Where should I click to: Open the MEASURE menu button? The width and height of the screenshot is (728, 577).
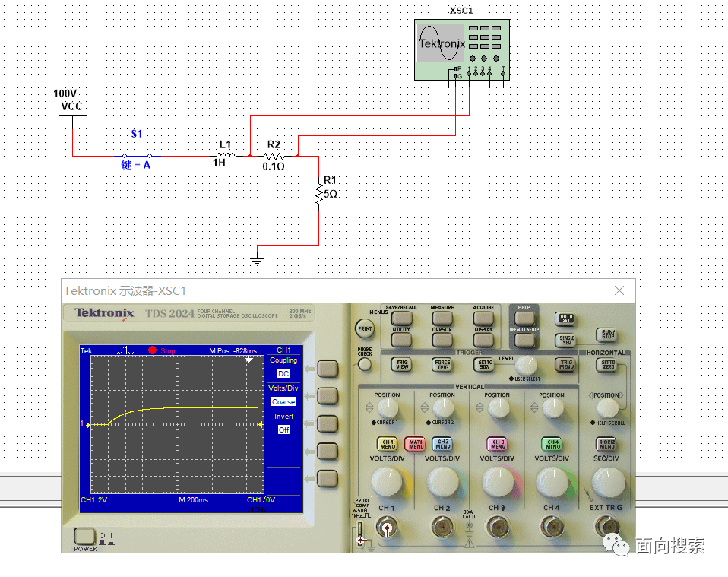442,319
